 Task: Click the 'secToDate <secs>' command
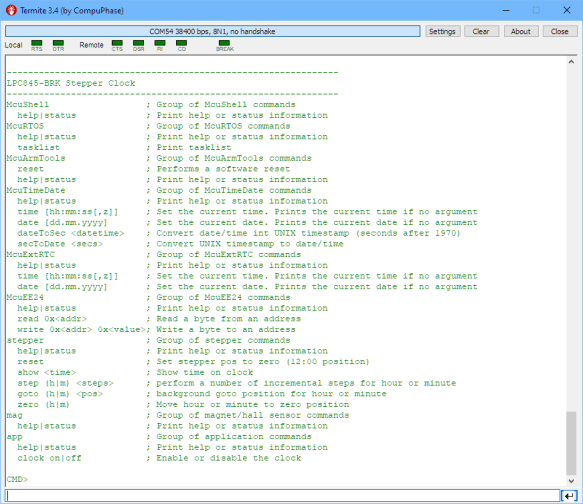[60, 244]
